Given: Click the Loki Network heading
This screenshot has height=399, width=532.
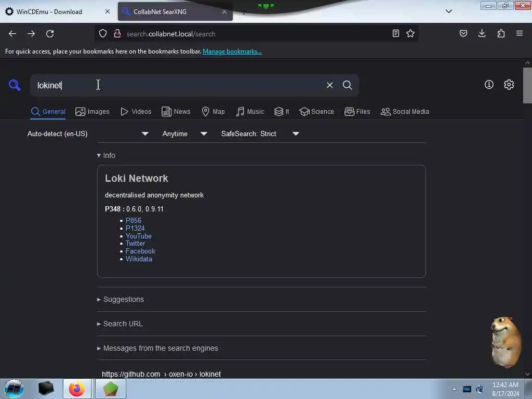Looking at the screenshot, I should [137, 179].
